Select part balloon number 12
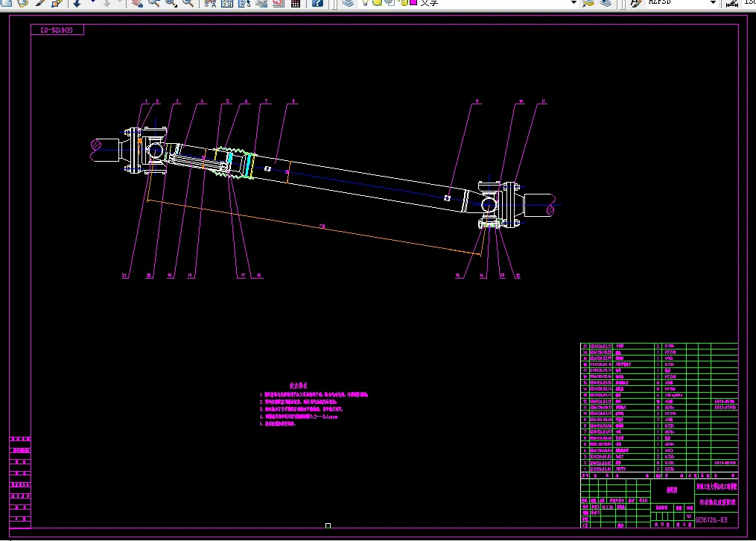The image size is (756, 541). 518,276
